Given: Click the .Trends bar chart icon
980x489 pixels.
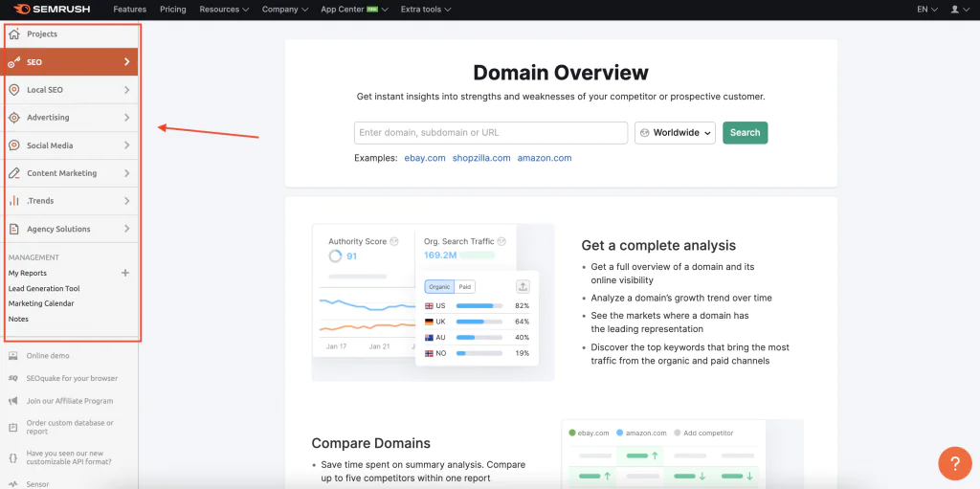Looking at the screenshot, I should (x=14, y=201).
